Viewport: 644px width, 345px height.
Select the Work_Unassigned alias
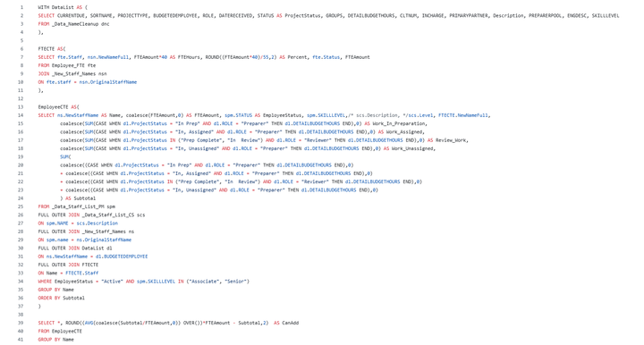[x=413, y=148]
